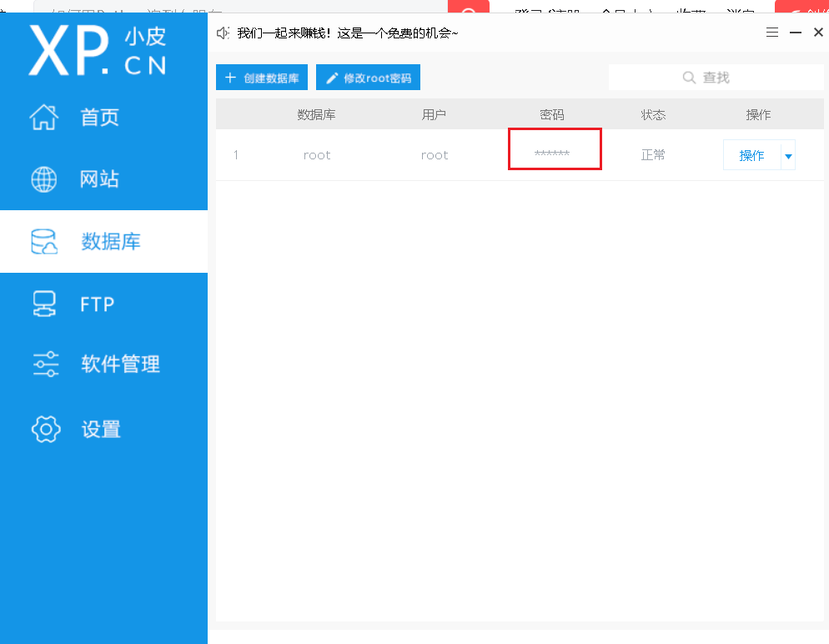Click the announcement speaker icon

(223, 33)
